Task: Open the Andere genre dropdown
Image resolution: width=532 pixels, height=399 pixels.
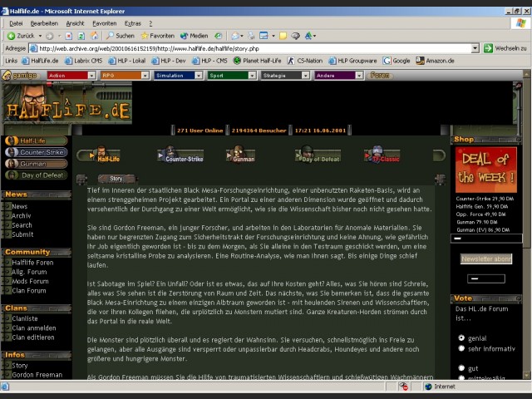Action: [x=339, y=76]
